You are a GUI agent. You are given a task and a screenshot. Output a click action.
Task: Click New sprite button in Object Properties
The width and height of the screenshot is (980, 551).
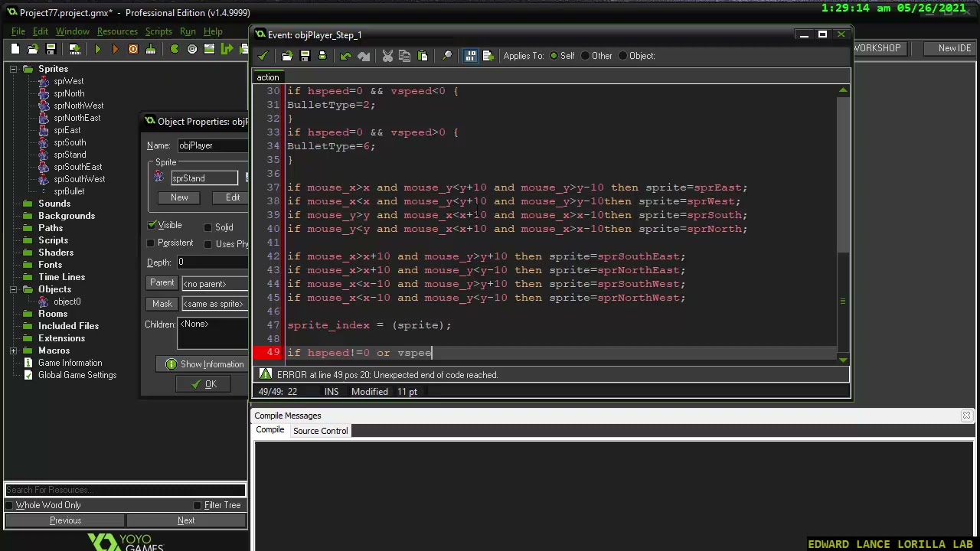[x=179, y=197]
